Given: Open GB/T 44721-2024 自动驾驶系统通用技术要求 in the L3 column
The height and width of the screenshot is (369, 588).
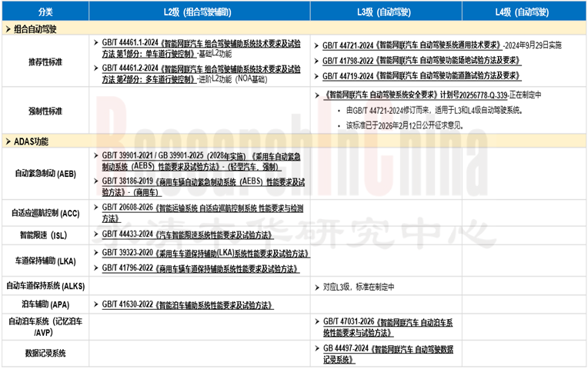Looking at the screenshot, I should coord(412,45).
